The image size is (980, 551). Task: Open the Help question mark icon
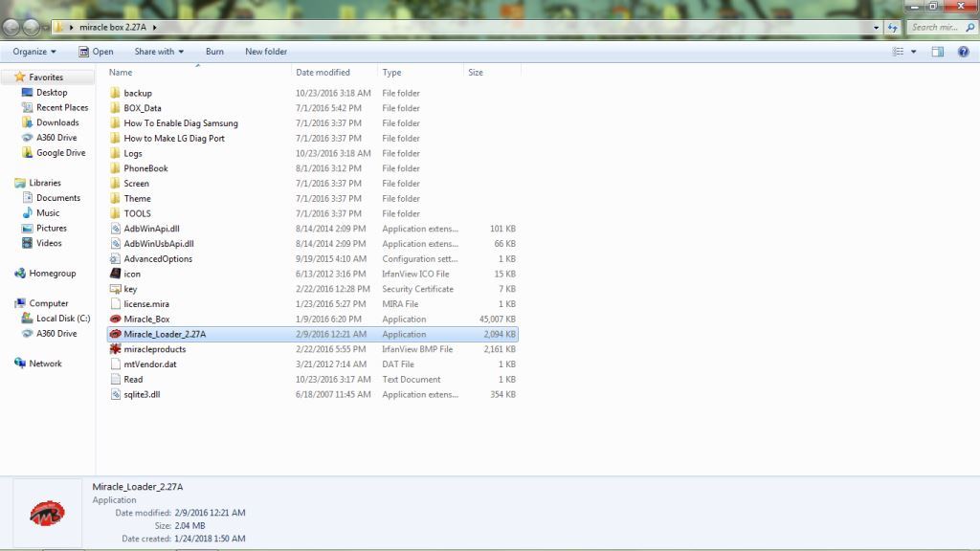(963, 52)
